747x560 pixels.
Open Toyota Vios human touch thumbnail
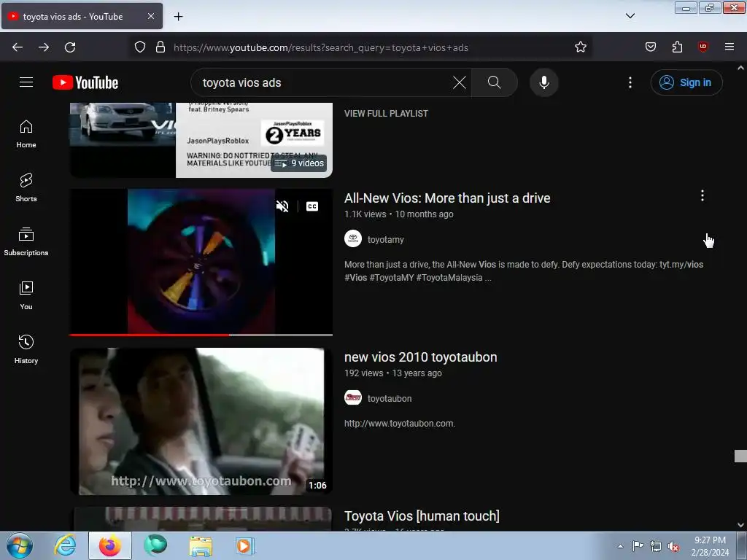coord(201,518)
